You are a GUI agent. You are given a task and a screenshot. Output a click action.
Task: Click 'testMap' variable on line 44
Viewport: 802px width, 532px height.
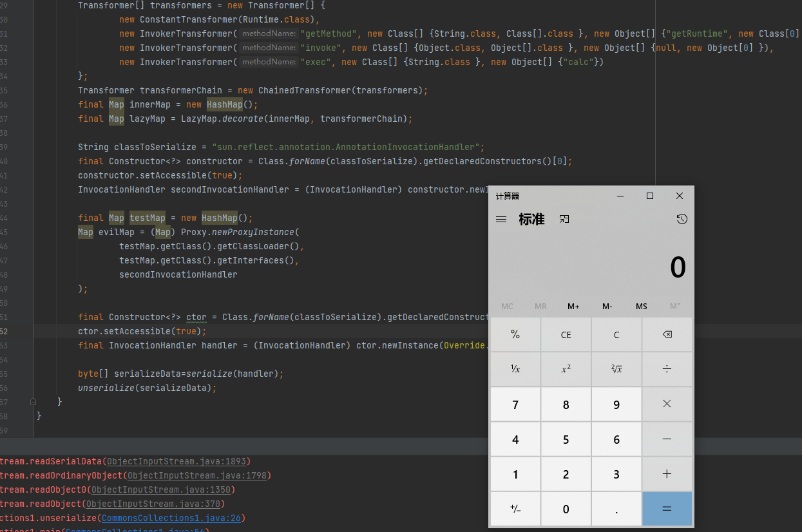pos(148,218)
